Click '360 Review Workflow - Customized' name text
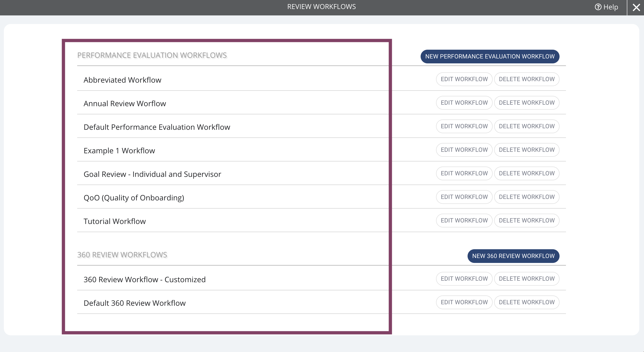This screenshot has width=644, height=352. point(144,279)
